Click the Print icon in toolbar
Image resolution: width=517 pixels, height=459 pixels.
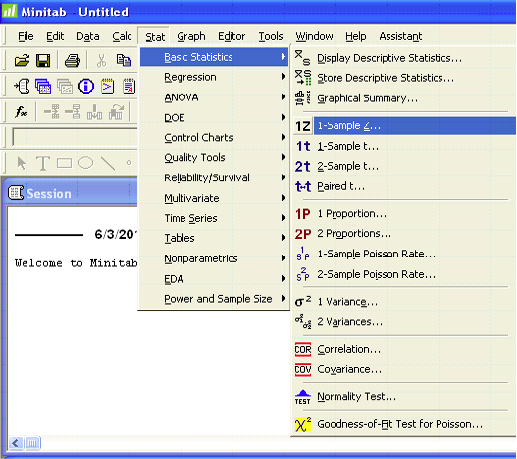pos(72,61)
